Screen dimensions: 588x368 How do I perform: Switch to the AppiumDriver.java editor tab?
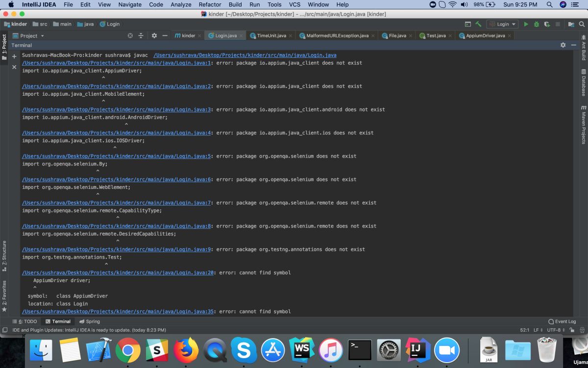tap(485, 36)
